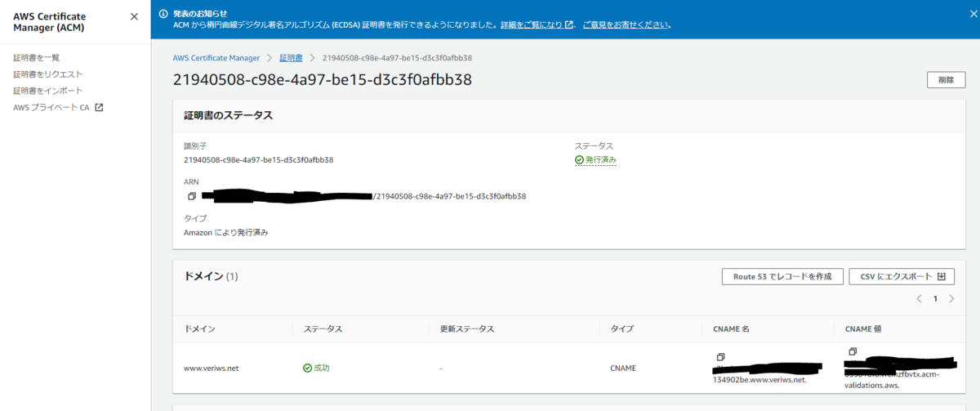
Task: Open ご意見をお寄せください feedback link
Action: click(x=627, y=25)
